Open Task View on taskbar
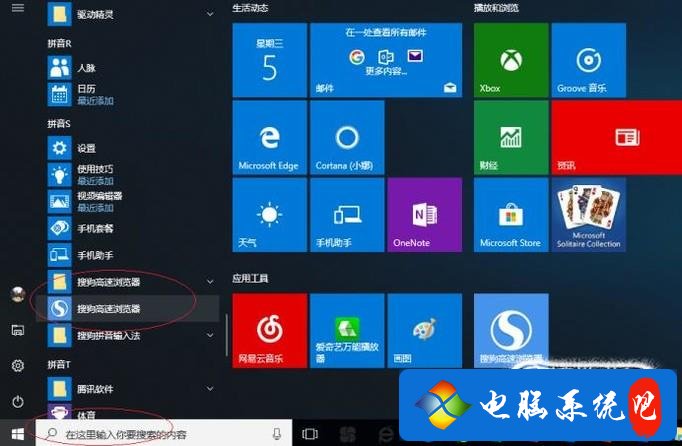682x446 pixels. pos(310,434)
